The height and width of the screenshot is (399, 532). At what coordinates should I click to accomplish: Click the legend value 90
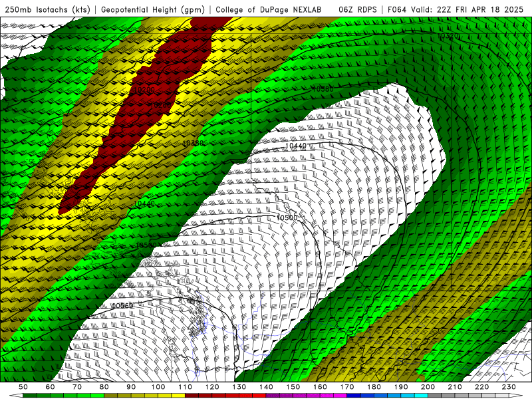tap(131, 387)
